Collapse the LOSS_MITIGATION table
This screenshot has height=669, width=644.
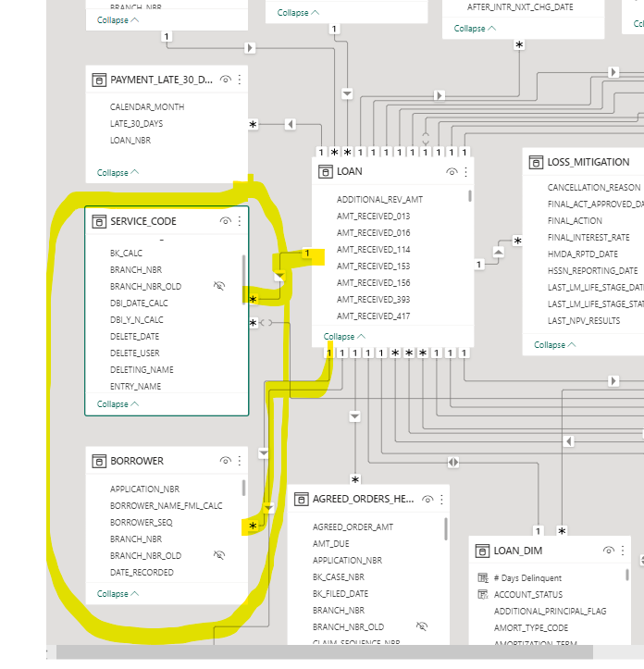coord(555,344)
